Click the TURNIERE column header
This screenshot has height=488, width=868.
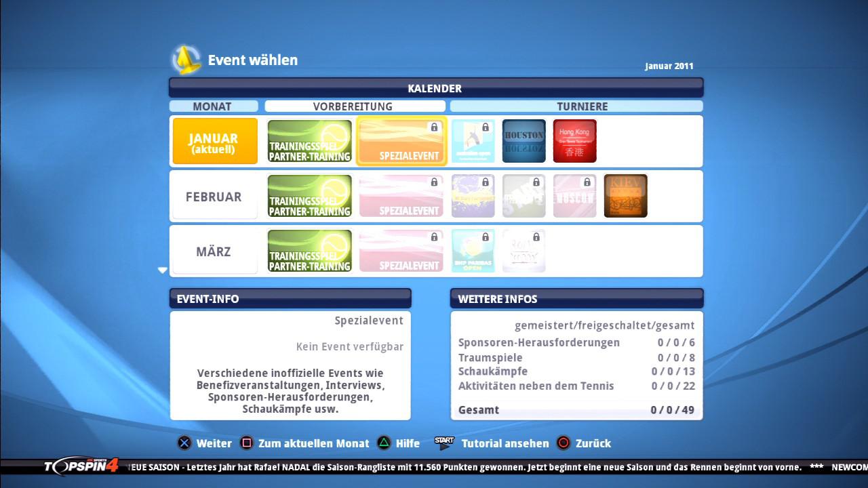(576, 106)
